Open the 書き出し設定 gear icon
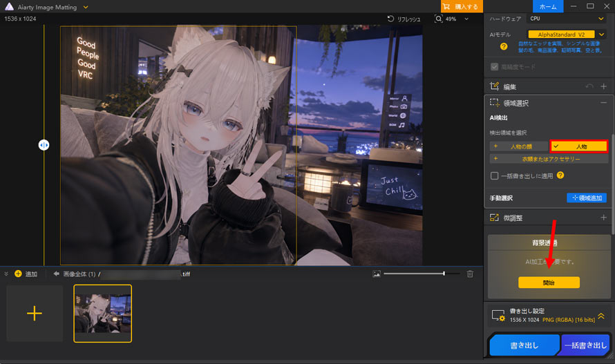This screenshot has width=615, height=364. (x=498, y=316)
